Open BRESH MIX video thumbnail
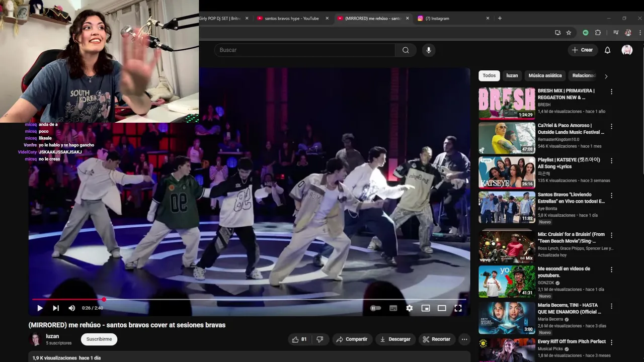 (x=507, y=104)
